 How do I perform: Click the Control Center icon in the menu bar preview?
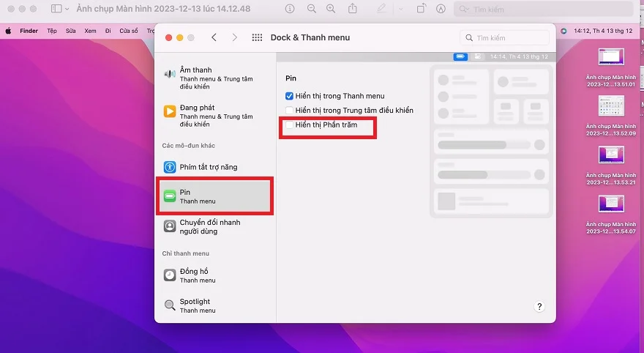[x=478, y=56]
